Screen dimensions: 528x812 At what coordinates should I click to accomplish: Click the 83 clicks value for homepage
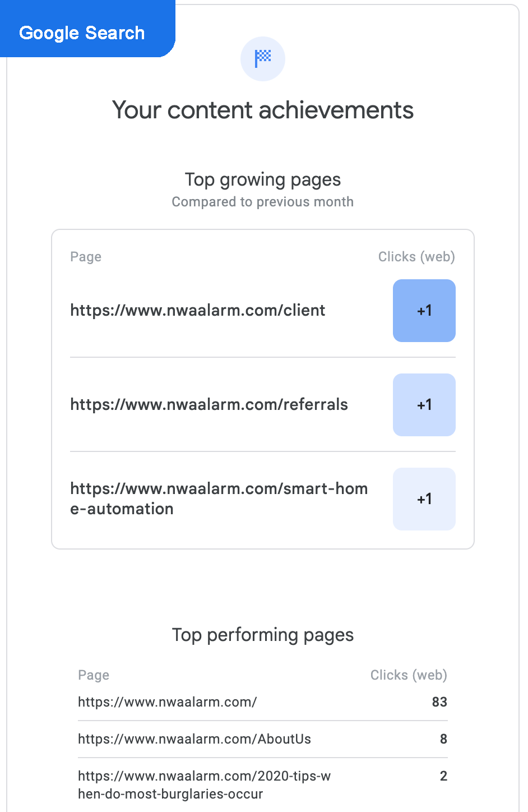click(439, 702)
